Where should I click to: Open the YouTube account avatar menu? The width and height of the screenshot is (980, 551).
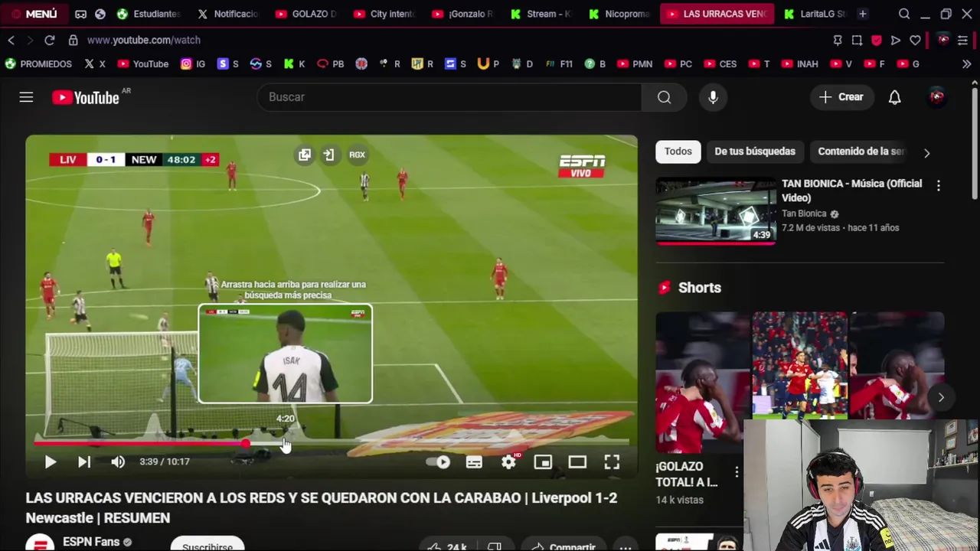tap(936, 97)
